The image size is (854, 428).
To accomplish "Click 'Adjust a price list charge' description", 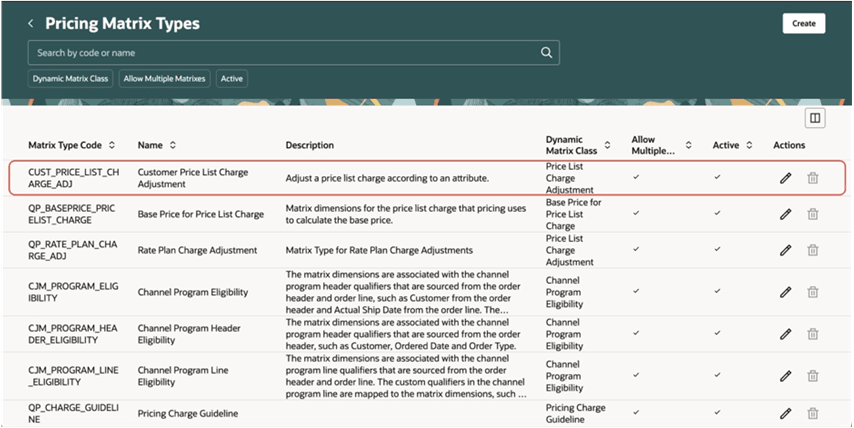I will [x=387, y=178].
